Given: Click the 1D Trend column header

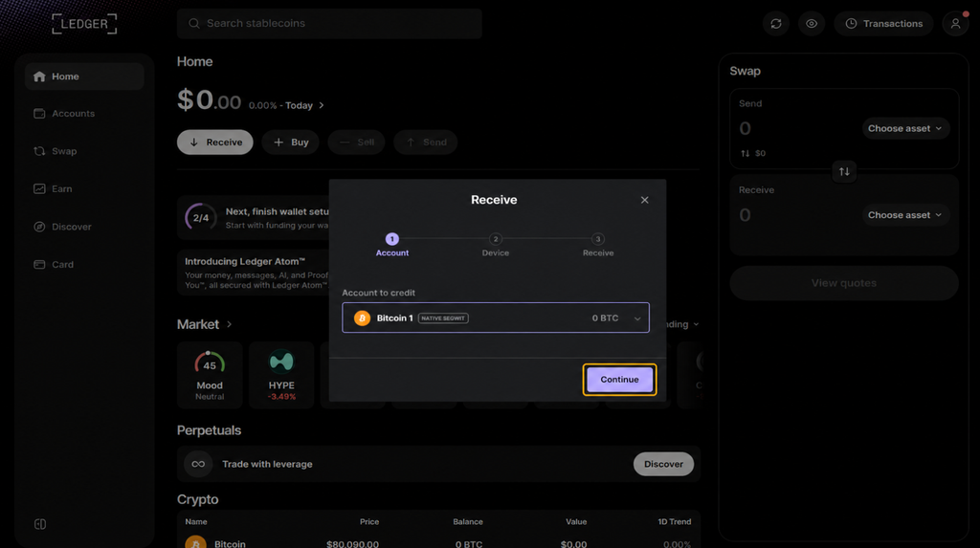Looking at the screenshot, I should pos(675,522).
